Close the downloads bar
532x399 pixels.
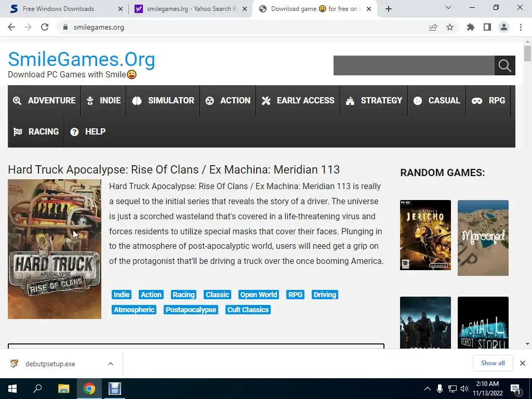pyautogui.click(x=523, y=363)
